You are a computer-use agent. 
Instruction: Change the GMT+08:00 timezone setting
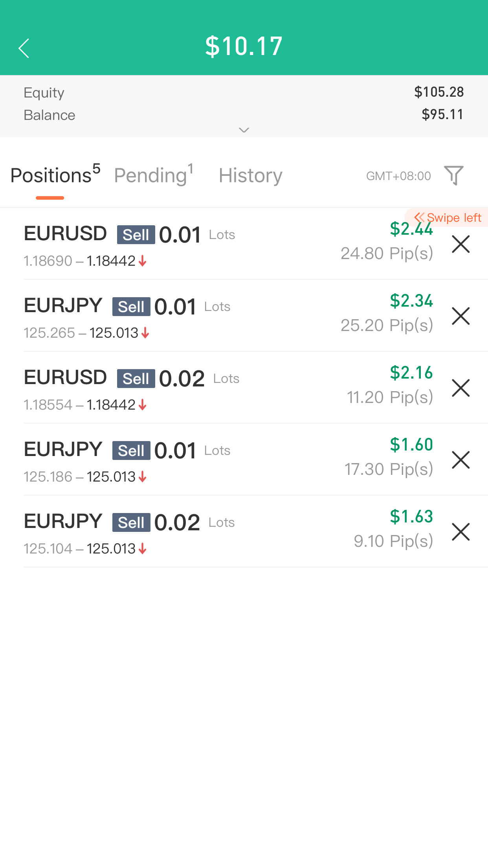(398, 176)
